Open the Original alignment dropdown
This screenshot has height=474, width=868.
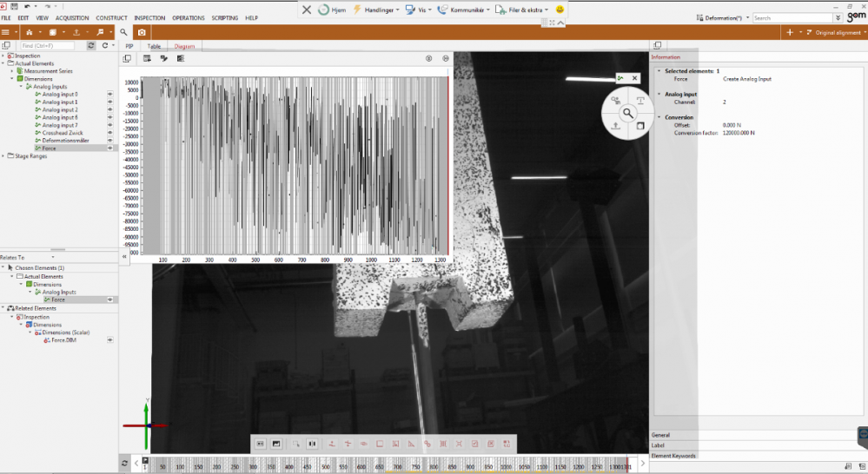pyautogui.click(x=838, y=32)
